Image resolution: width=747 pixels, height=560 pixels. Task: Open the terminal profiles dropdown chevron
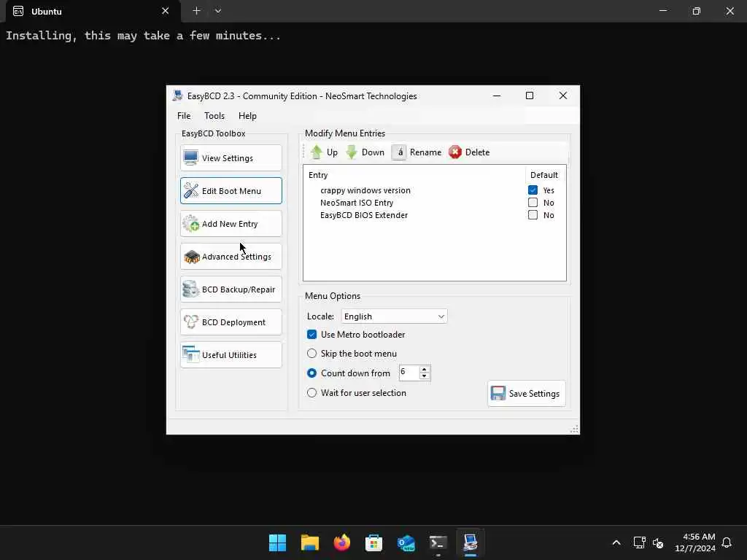click(x=217, y=10)
